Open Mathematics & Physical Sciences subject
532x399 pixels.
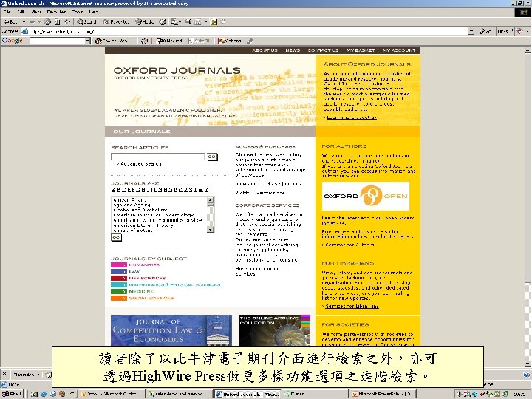point(166,285)
